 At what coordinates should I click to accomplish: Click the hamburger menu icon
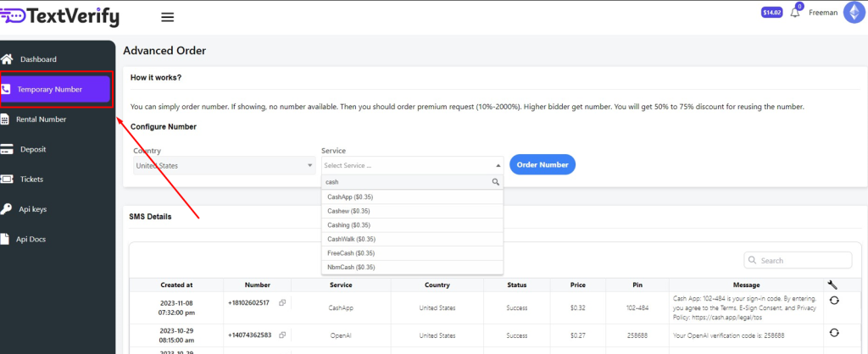tap(167, 17)
